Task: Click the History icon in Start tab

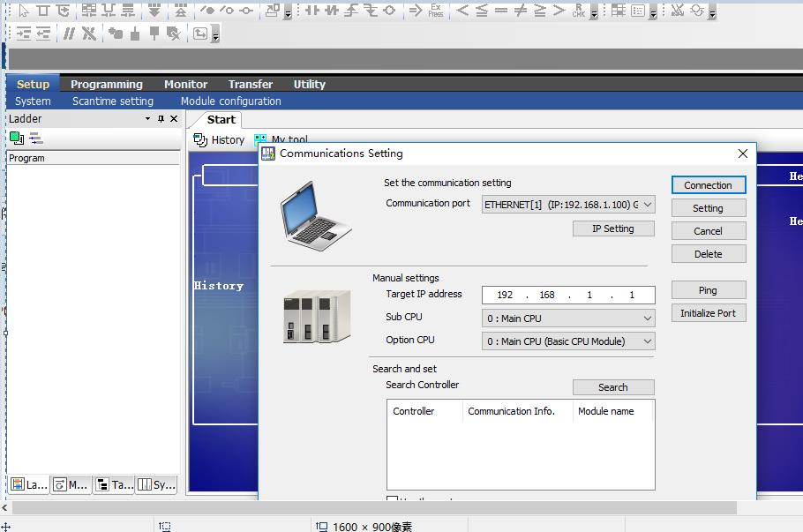Action: tap(200, 139)
